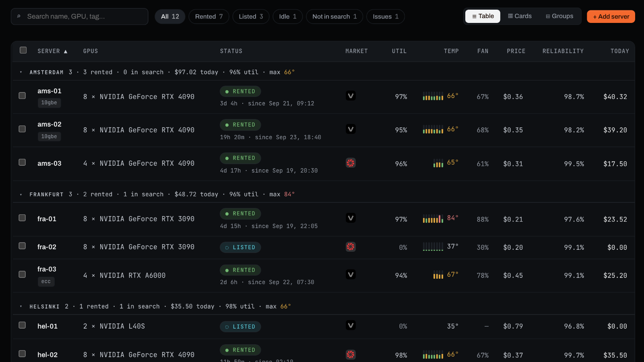The image size is (644, 362).
Task: Click the temperature bars for fra-03
Action: [x=438, y=275]
